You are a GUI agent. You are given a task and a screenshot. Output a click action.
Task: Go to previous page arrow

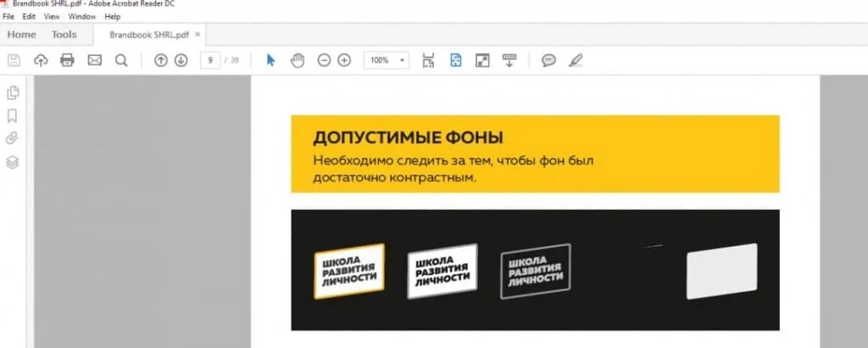(160, 60)
